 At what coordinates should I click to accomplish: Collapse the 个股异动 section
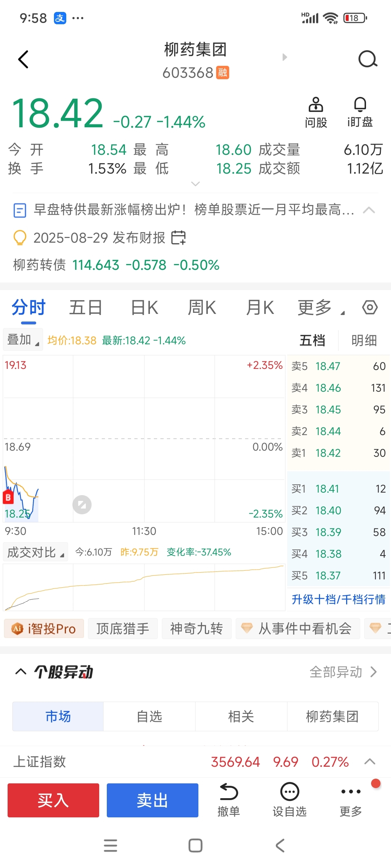(21, 672)
